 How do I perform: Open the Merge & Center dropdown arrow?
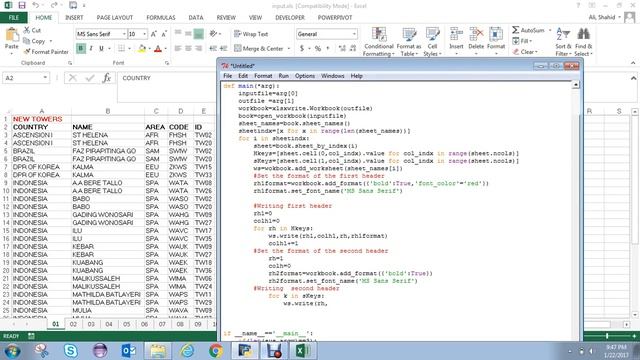click(289, 49)
